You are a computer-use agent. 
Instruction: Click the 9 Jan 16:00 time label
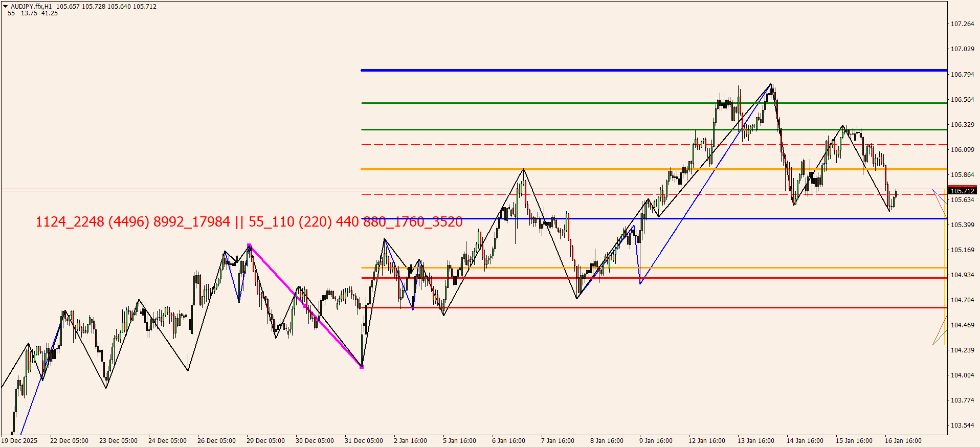pos(656,440)
